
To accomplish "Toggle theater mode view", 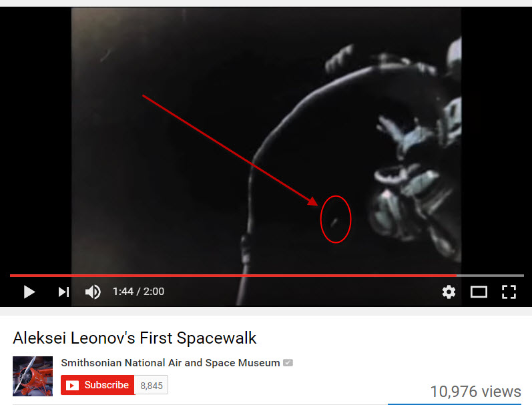I will (479, 292).
